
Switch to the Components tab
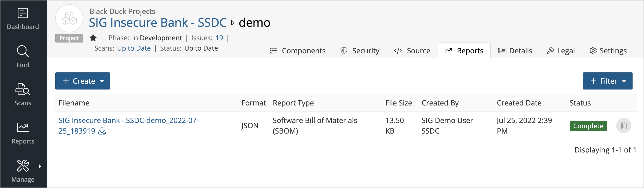point(298,51)
